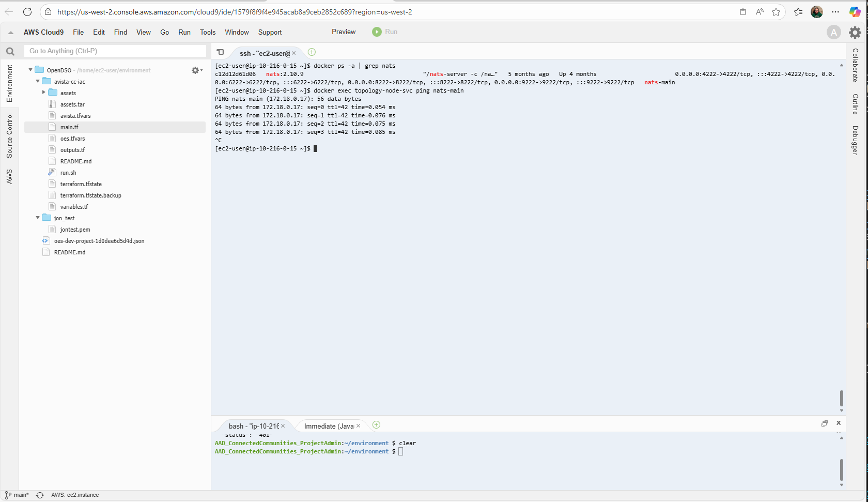The width and height of the screenshot is (868, 502).
Task: Open the Window menu
Action: 237,32
